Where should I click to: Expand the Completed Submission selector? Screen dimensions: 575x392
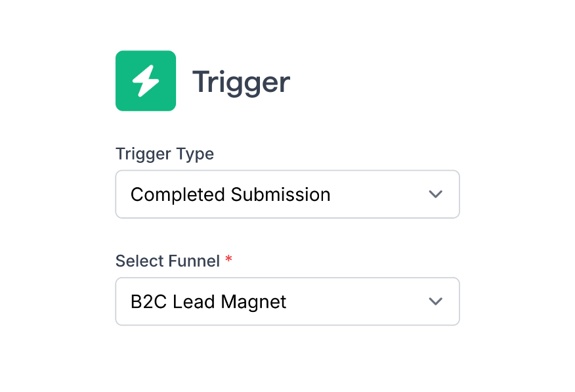click(287, 194)
